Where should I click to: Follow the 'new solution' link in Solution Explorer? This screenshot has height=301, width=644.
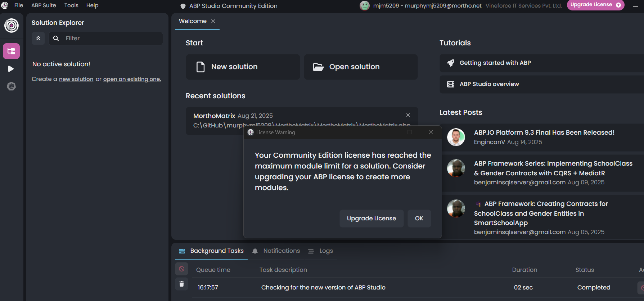pyautogui.click(x=76, y=79)
